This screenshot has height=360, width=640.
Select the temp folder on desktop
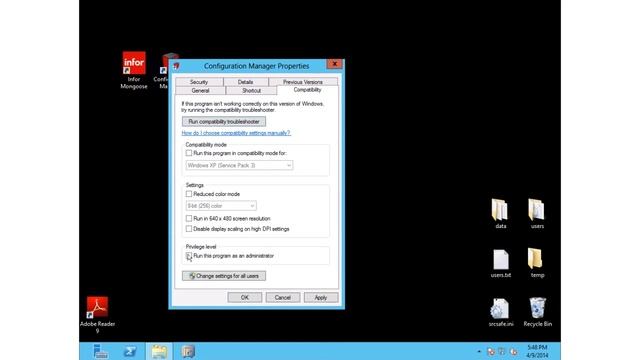click(537, 263)
